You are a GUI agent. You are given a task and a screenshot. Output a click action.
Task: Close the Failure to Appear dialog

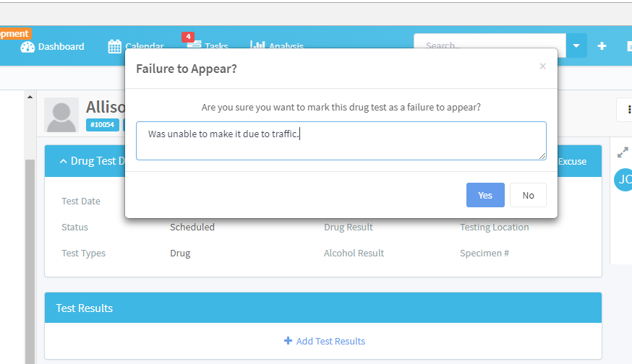542,66
